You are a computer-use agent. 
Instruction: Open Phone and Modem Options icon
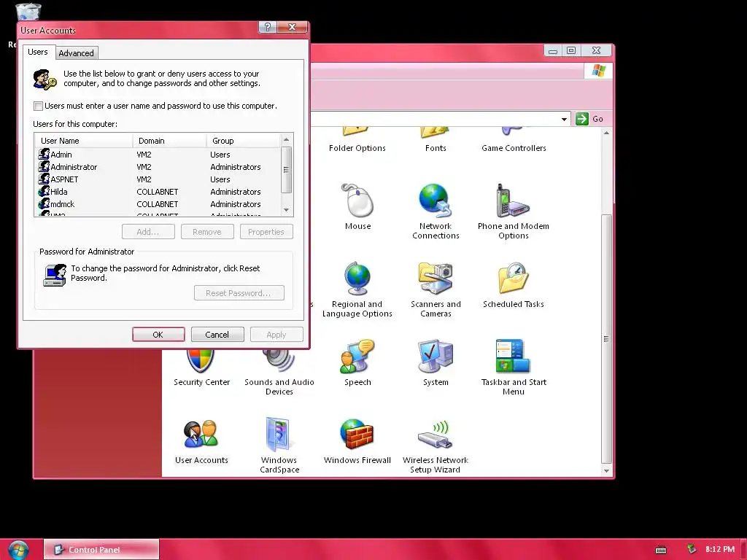pos(513,201)
